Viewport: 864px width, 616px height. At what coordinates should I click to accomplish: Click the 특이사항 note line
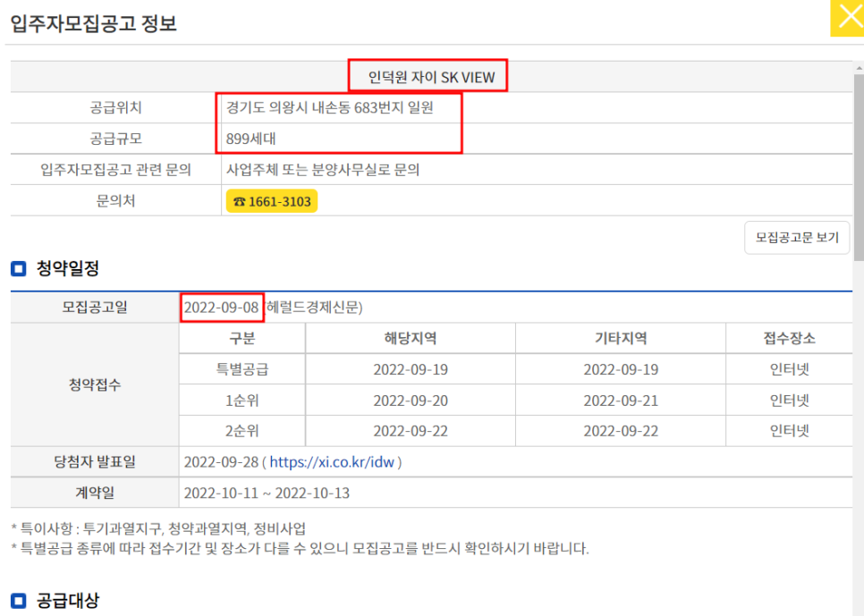[x=158, y=529]
